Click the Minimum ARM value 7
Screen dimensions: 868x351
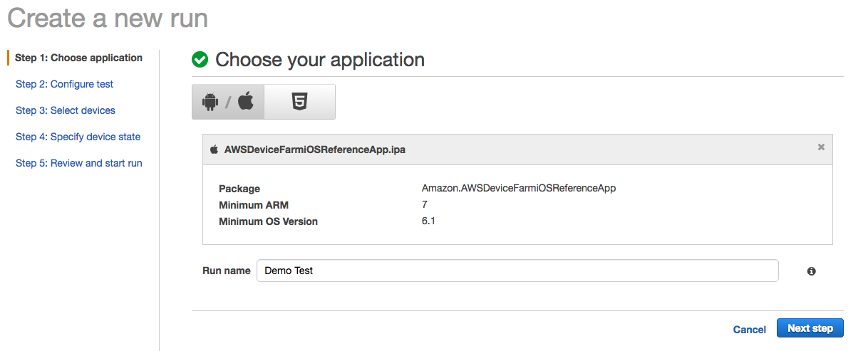coord(425,204)
